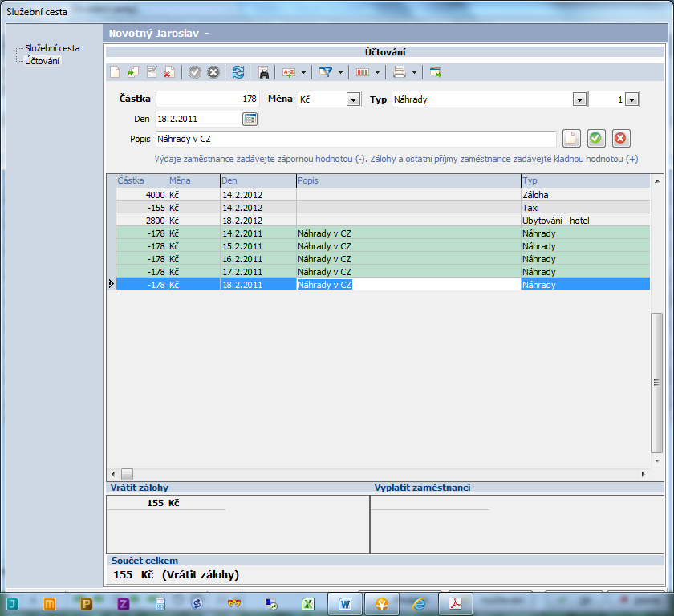
Task: Click the Edit record toolbar icon
Action: pyautogui.click(x=152, y=72)
